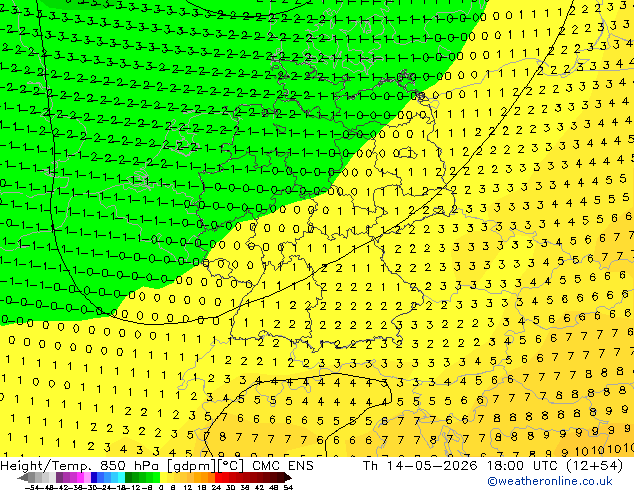Select the "850 hPa" level label
Screen dimensions: 634x490
[128, 465]
